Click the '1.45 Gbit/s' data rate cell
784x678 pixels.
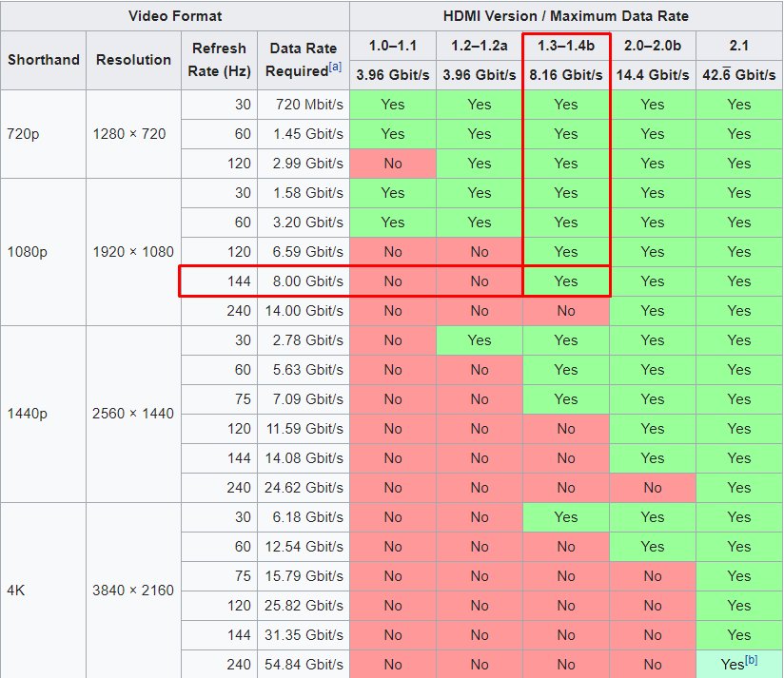pyautogui.click(x=304, y=134)
